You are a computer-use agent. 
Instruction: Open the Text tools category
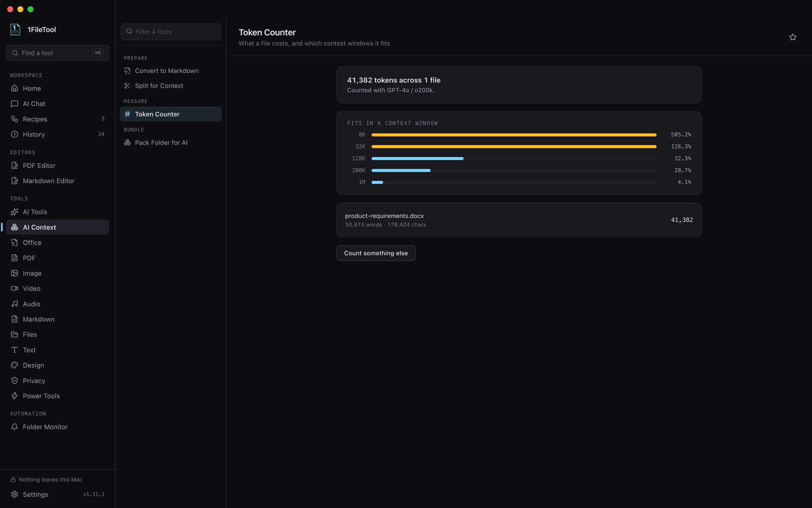pyautogui.click(x=57, y=350)
